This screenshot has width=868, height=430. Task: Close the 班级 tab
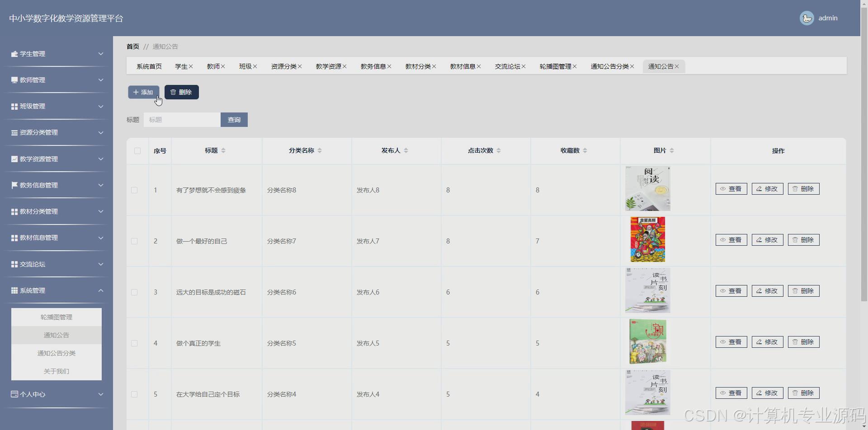pyautogui.click(x=255, y=66)
